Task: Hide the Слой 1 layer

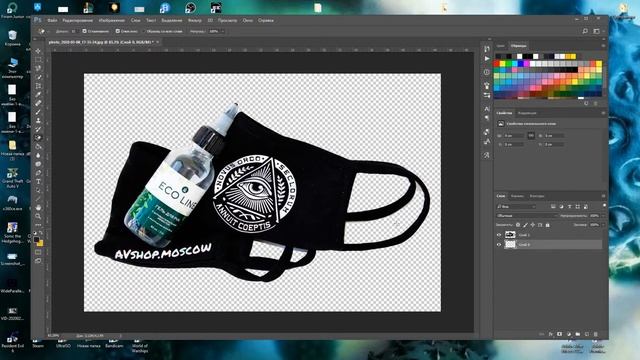Action: (499, 235)
